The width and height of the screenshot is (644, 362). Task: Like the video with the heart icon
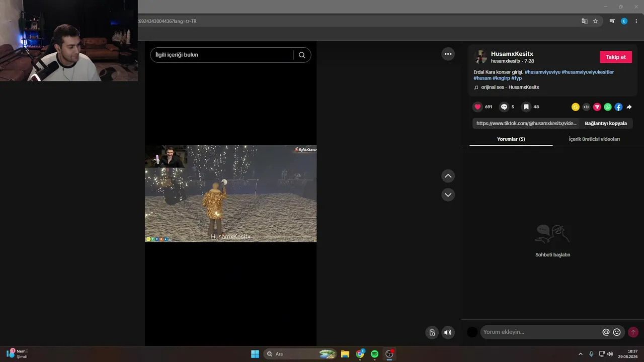coord(477,107)
